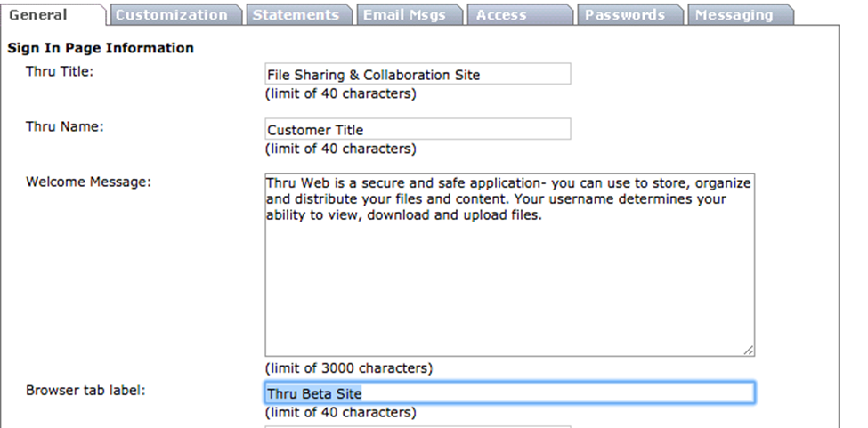The image size is (868, 428).
Task: Go to the Email Msgs tab
Action: click(x=404, y=15)
